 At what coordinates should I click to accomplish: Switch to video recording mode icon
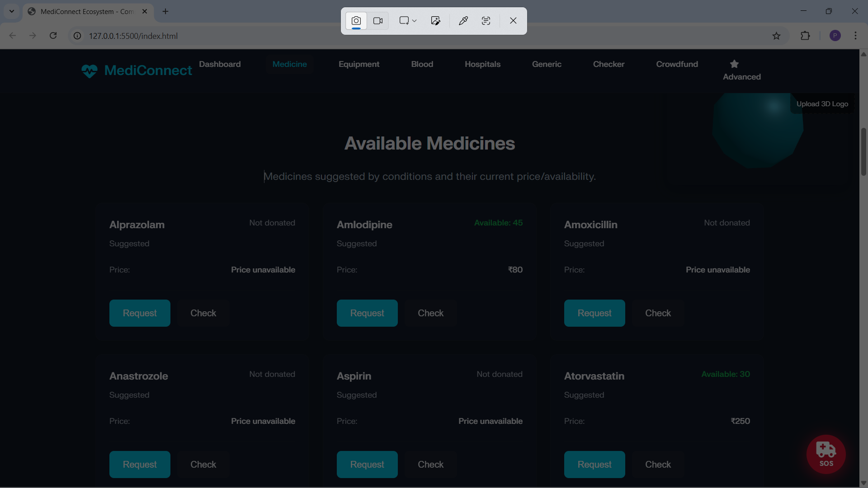click(378, 21)
